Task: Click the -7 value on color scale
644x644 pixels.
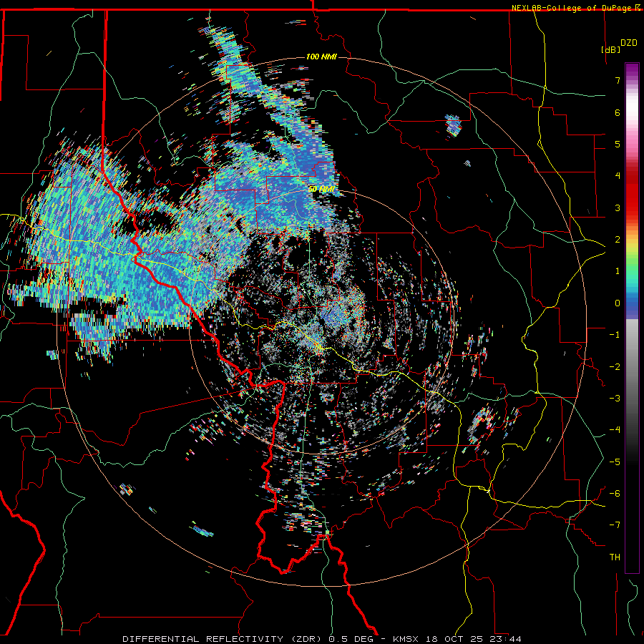Action: coord(615,525)
